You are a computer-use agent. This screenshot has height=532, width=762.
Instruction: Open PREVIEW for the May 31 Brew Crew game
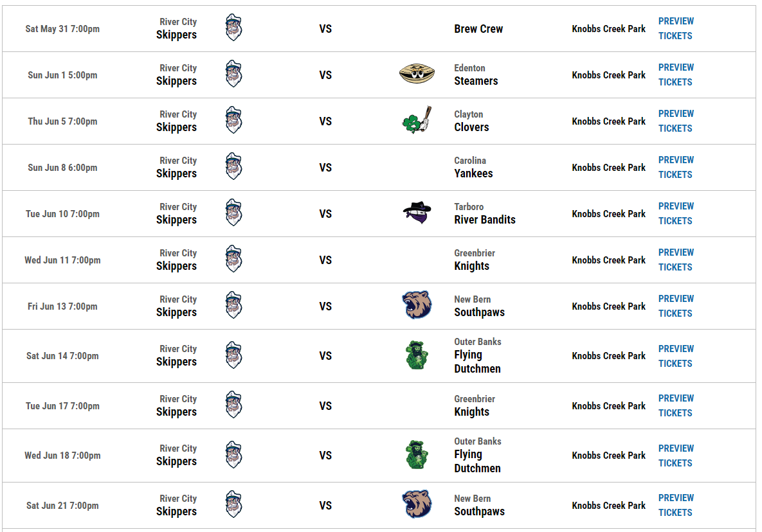pos(676,21)
